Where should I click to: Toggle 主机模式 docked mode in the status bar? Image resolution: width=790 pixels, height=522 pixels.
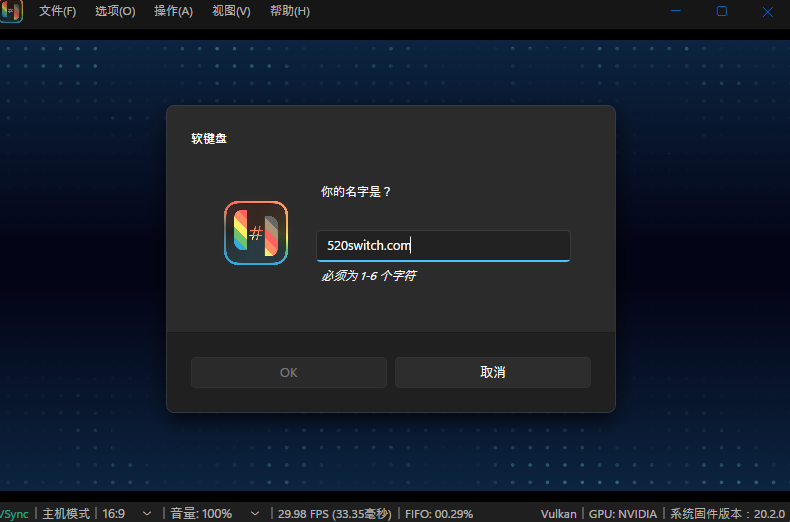[x=66, y=513]
